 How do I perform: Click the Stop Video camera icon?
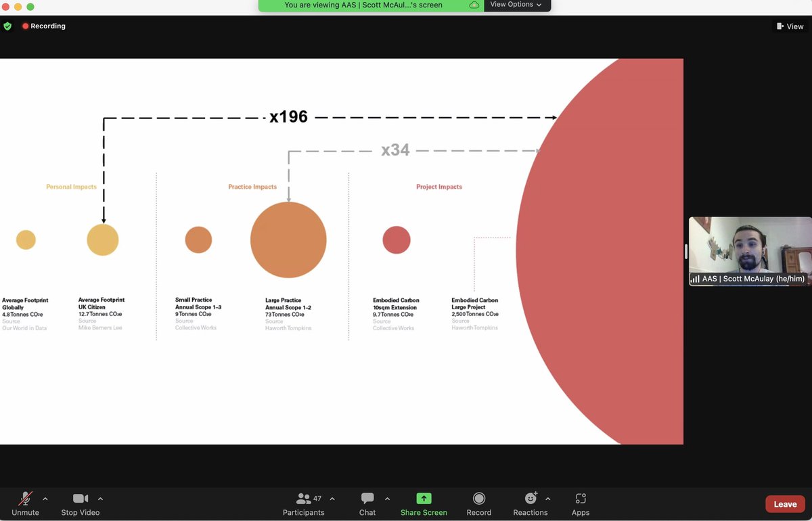pos(81,499)
